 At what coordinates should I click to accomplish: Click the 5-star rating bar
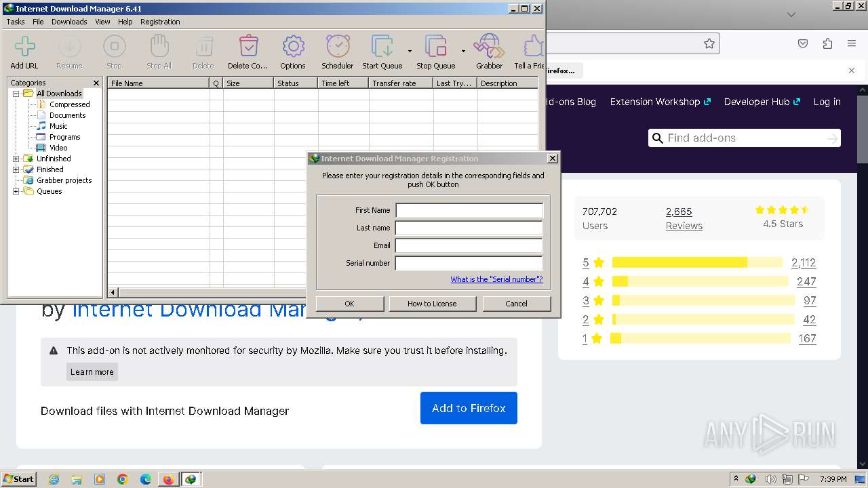(x=697, y=262)
